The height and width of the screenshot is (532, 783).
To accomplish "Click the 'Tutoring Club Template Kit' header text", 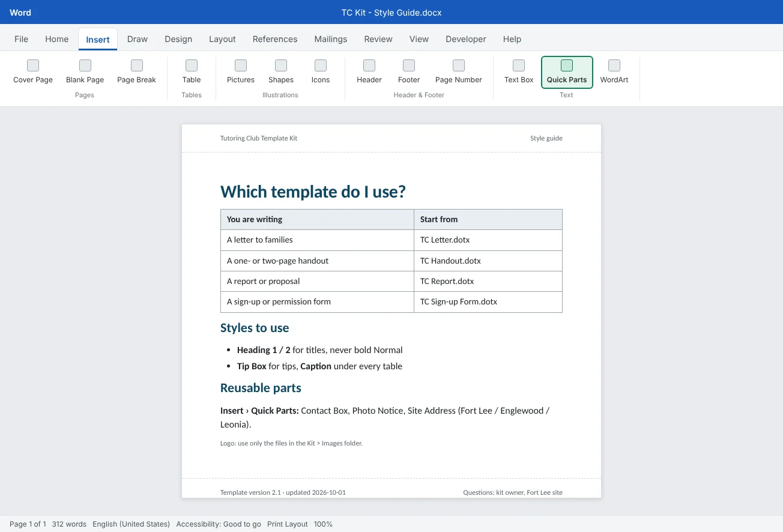I will click(259, 138).
